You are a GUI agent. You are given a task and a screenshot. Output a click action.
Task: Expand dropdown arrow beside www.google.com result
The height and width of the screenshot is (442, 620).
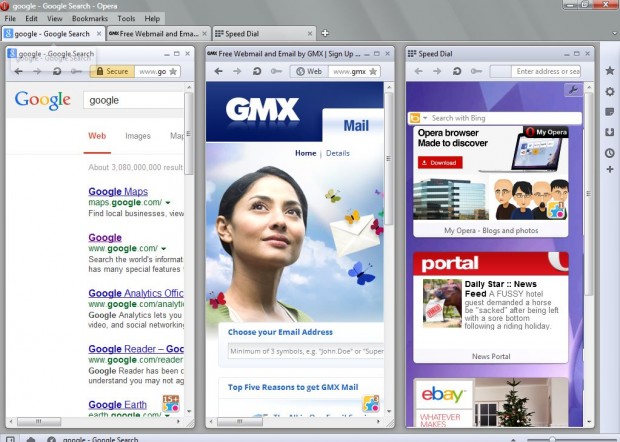tap(164, 248)
